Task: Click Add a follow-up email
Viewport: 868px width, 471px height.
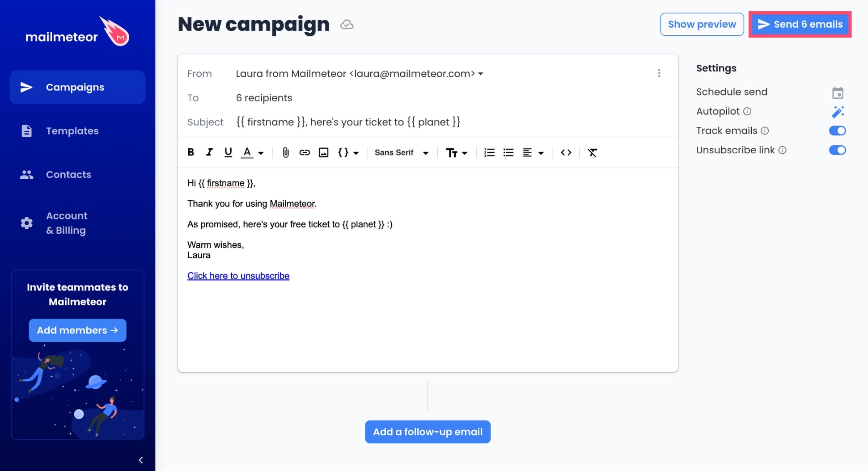Action: click(428, 432)
